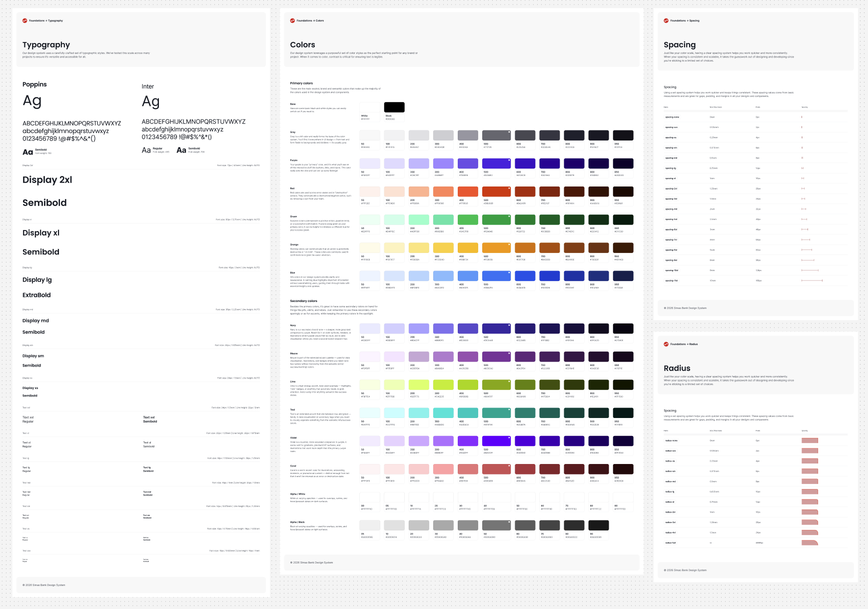This screenshot has width=868, height=609.
Task: Click the Colors frame footer copyright text
Action: 311,562
